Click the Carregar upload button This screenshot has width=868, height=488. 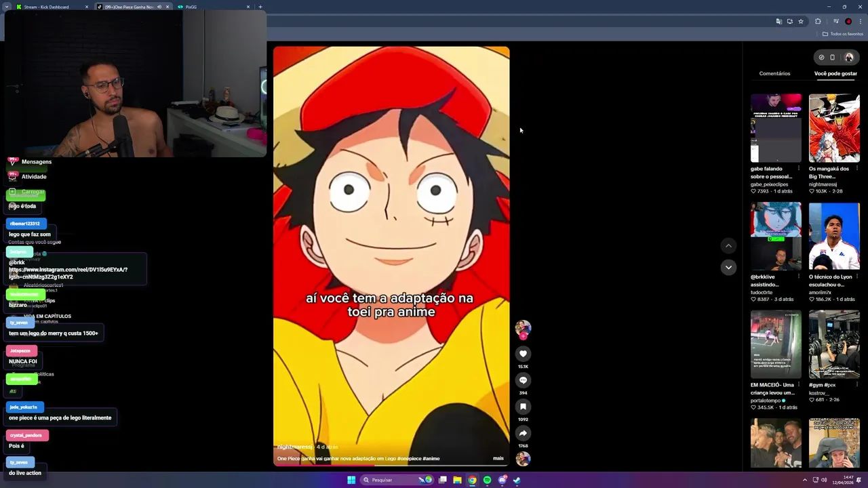point(27,192)
